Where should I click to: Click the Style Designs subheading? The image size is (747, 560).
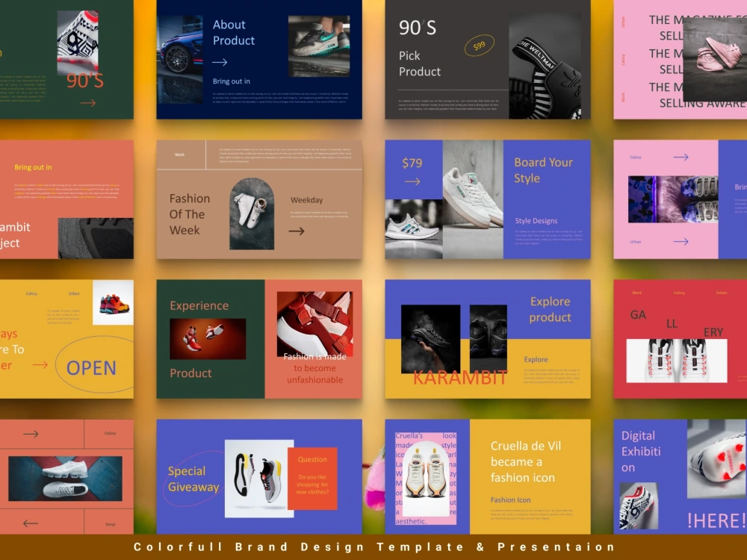[536, 221]
